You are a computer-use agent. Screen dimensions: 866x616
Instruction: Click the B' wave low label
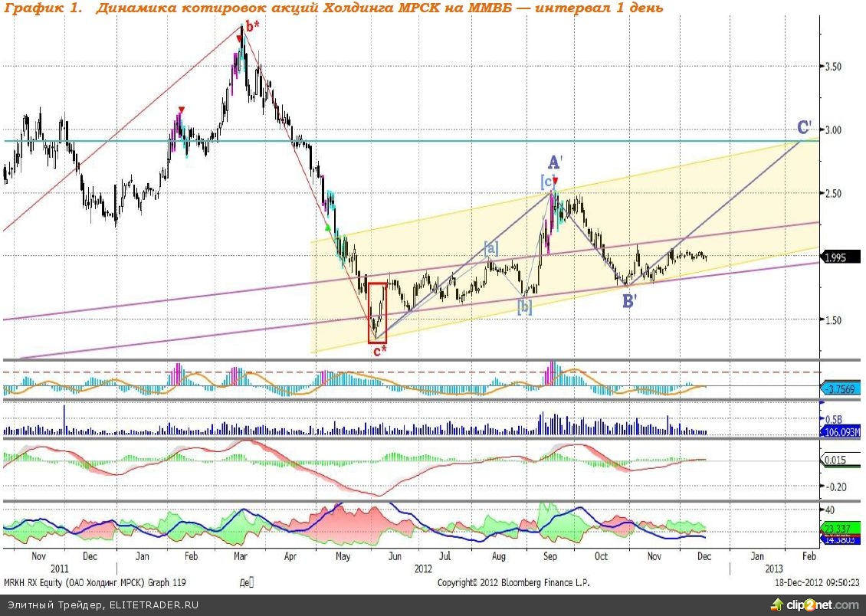point(629,302)
